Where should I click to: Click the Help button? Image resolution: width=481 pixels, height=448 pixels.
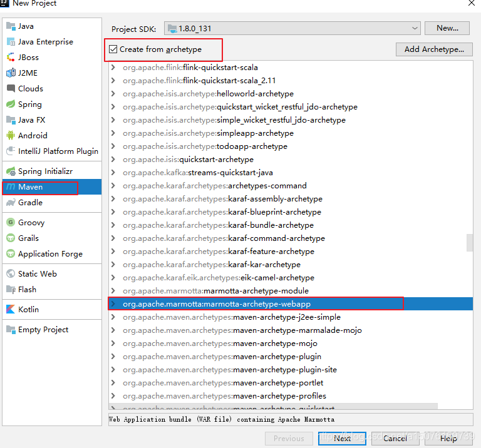tap(448, 439)
